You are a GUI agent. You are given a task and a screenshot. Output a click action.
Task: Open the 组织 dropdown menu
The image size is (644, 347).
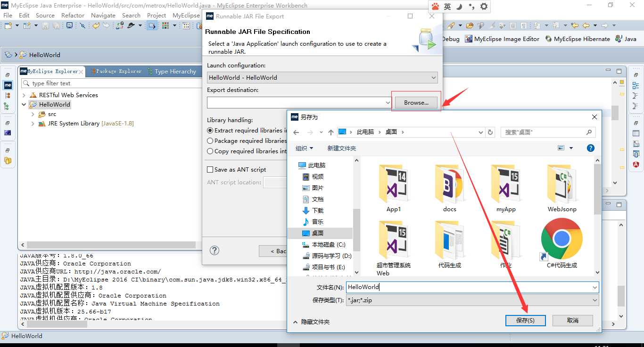coord(304,148)
